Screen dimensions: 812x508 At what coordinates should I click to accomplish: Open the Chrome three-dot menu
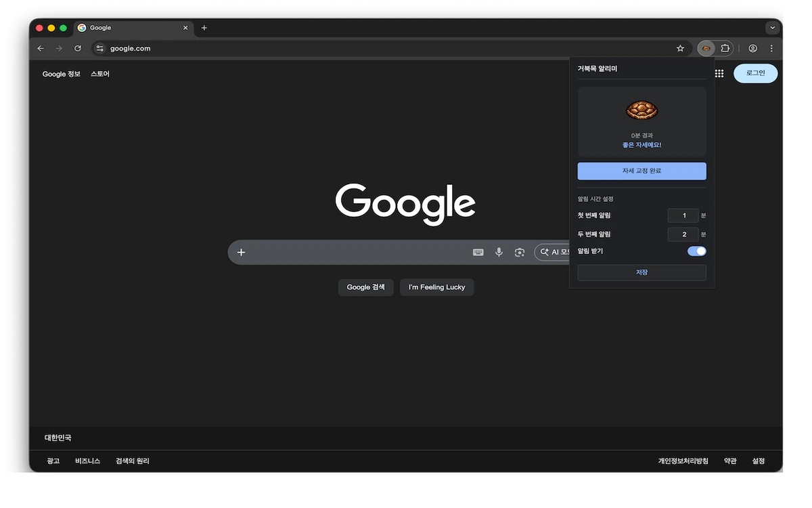[x=771, y=48]
